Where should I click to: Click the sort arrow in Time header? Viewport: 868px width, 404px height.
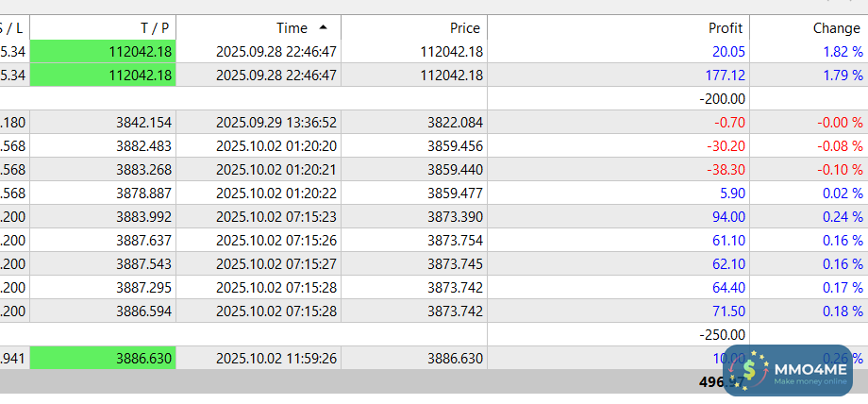[x=324, y=28]
